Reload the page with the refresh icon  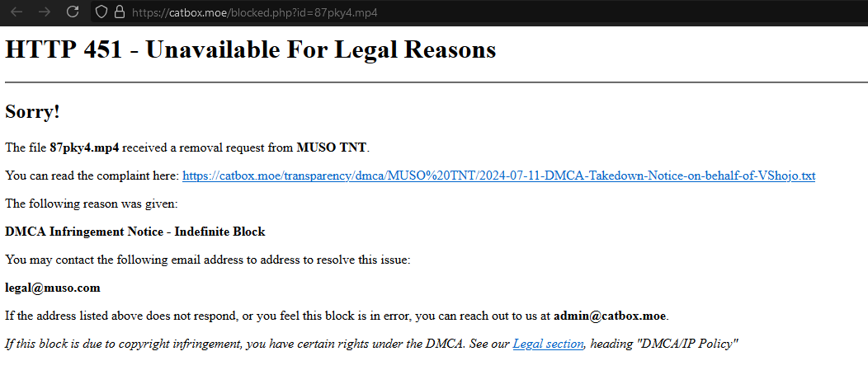tap(73, 12)
